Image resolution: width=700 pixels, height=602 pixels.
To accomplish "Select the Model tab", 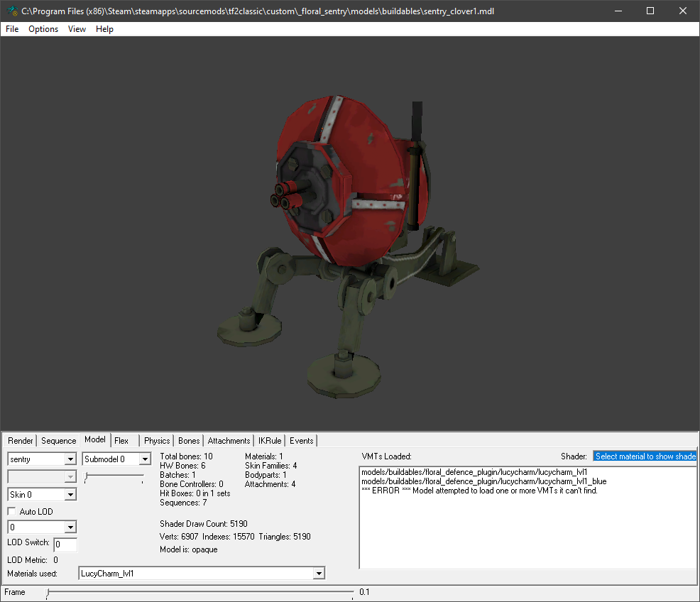I will [x=95, y=439].
